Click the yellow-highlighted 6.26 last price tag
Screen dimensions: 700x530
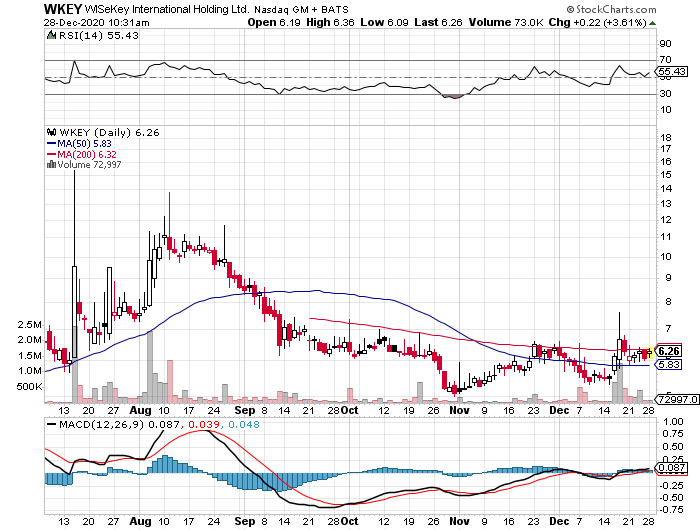point(668,351)
